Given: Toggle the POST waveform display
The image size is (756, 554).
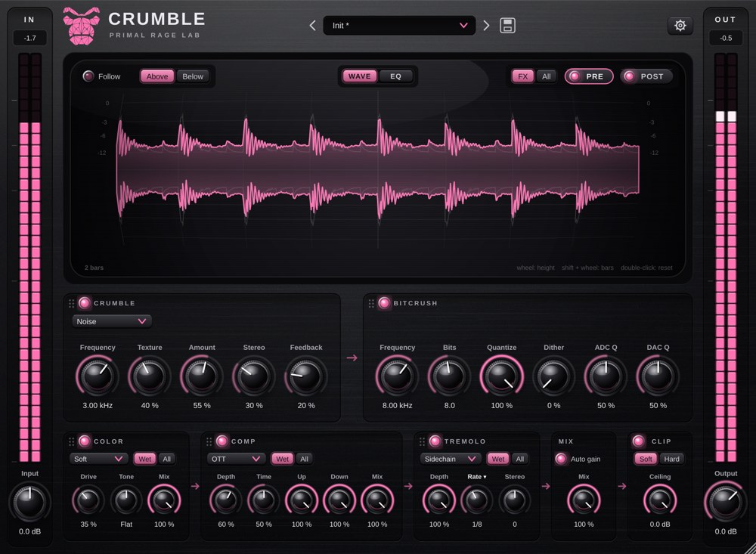Looking at the screenshot, I should [x=646, y=76].
